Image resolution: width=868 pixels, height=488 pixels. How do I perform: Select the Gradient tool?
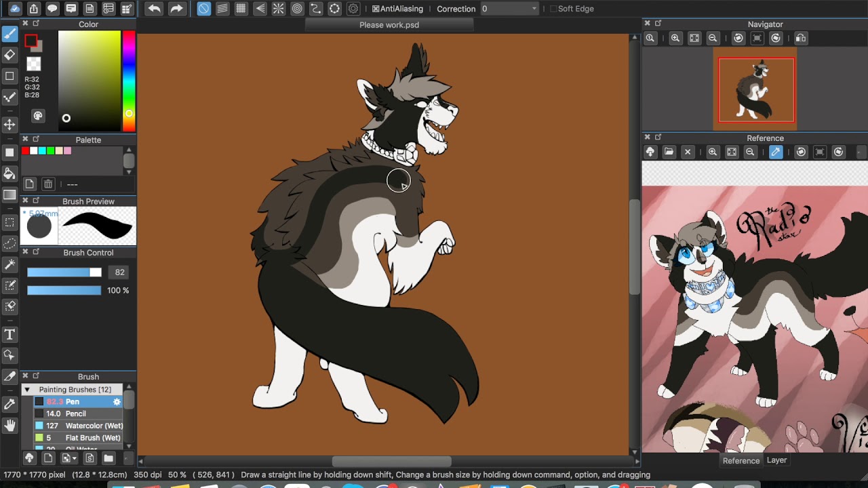(9, 195)
